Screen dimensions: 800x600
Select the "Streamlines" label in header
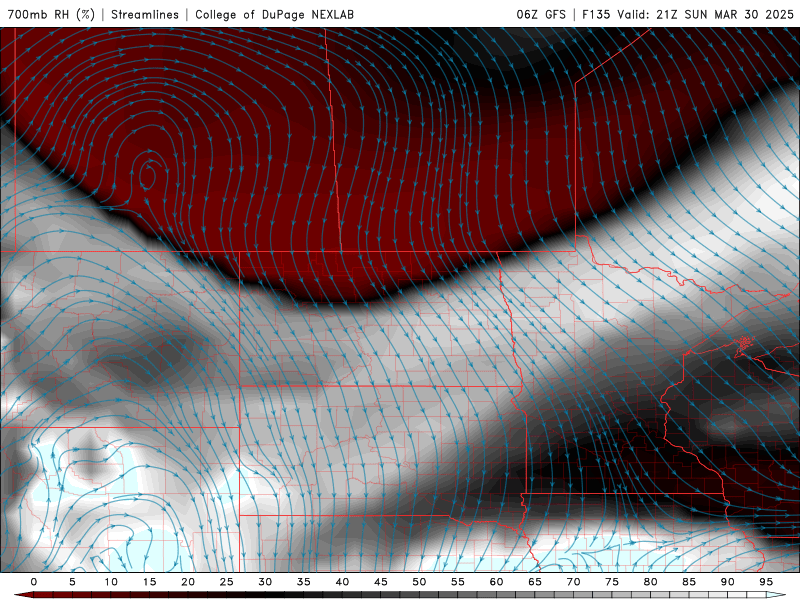coord(145,14)
